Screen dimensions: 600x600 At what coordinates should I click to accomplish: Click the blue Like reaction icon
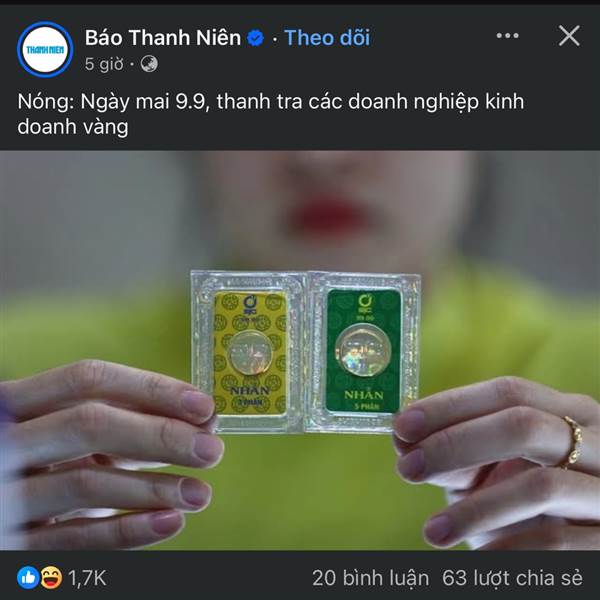click(x=28, y=577)
